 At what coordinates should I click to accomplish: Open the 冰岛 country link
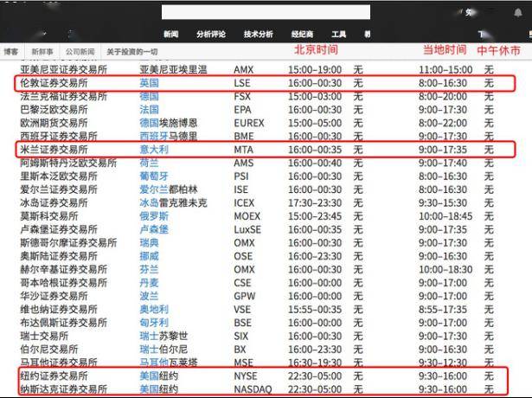[x=150, y=203]
